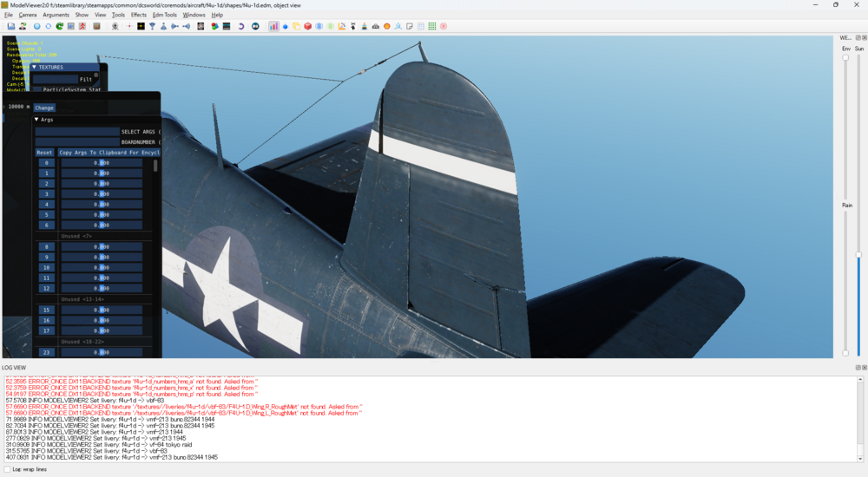The image size is (868, 477).
Task: Click the green dotted grid icon
Action: click(x=432, y=26)
